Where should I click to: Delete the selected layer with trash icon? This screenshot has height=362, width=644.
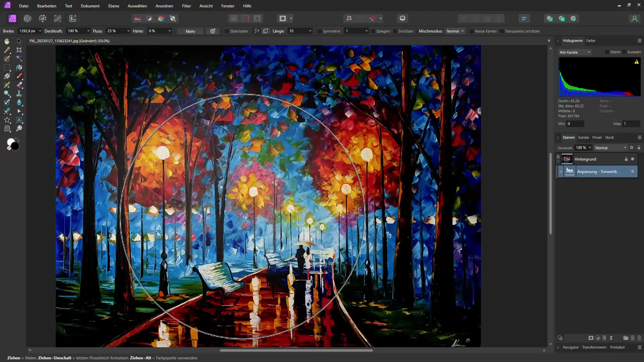pyautogui.click(x=639, y=338)
